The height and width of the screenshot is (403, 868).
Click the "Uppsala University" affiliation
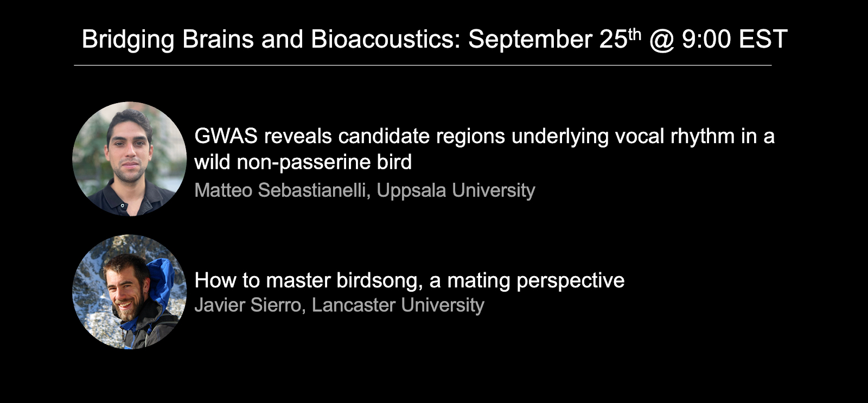pyautogui.click(x=456, y=190)
